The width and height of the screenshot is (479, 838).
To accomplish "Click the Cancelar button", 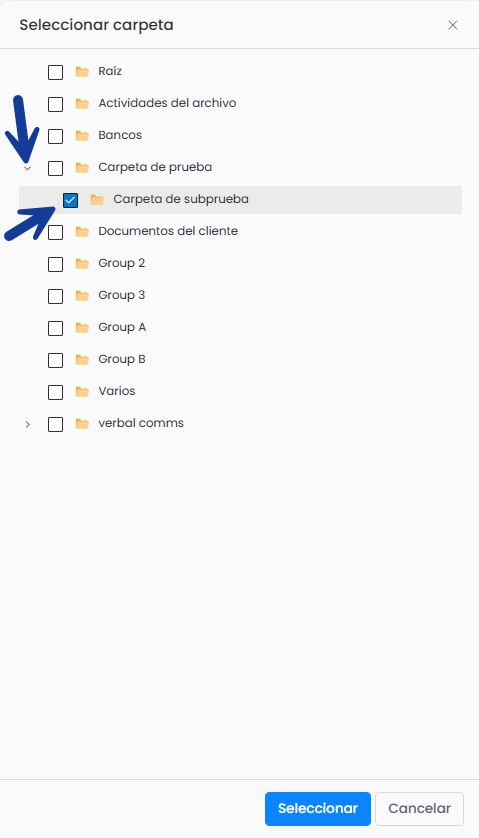I will click(419, 809).
